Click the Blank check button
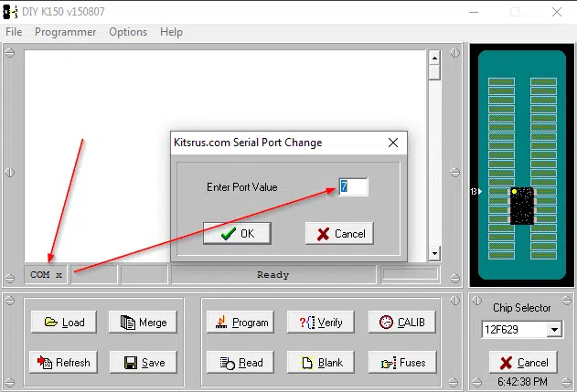577x392 pixels. [x=321, y=362]
